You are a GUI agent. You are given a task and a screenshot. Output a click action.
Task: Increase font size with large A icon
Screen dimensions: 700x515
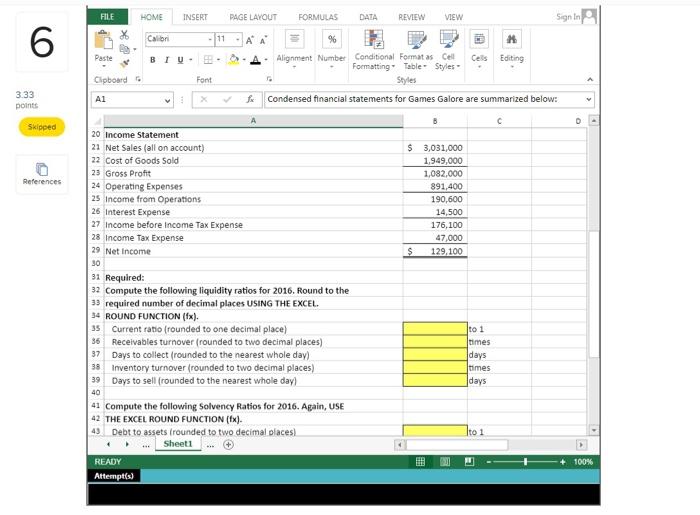tap(250, 40)
